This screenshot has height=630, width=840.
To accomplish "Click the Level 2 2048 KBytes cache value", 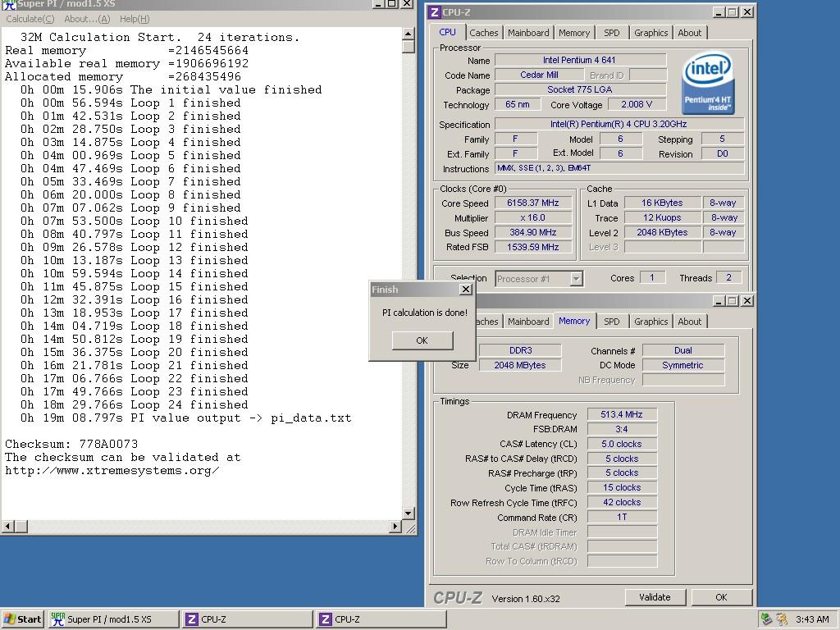I will click(x=662, y=232).
